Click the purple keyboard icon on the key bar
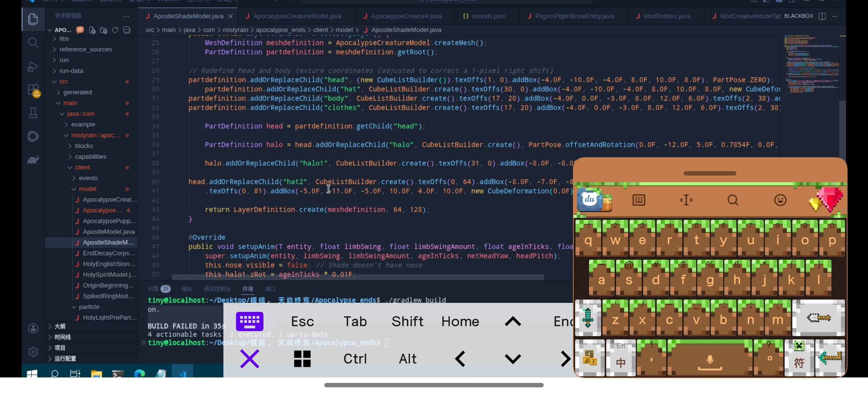The height and width of the screenshot is (395, 868). click(250, 321)
